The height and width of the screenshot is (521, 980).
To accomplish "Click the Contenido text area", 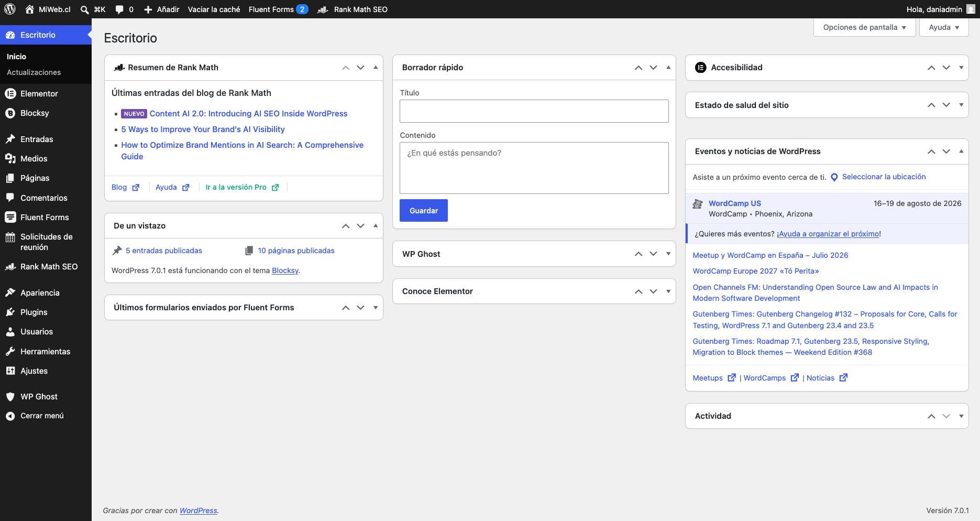I will point(534,168).
